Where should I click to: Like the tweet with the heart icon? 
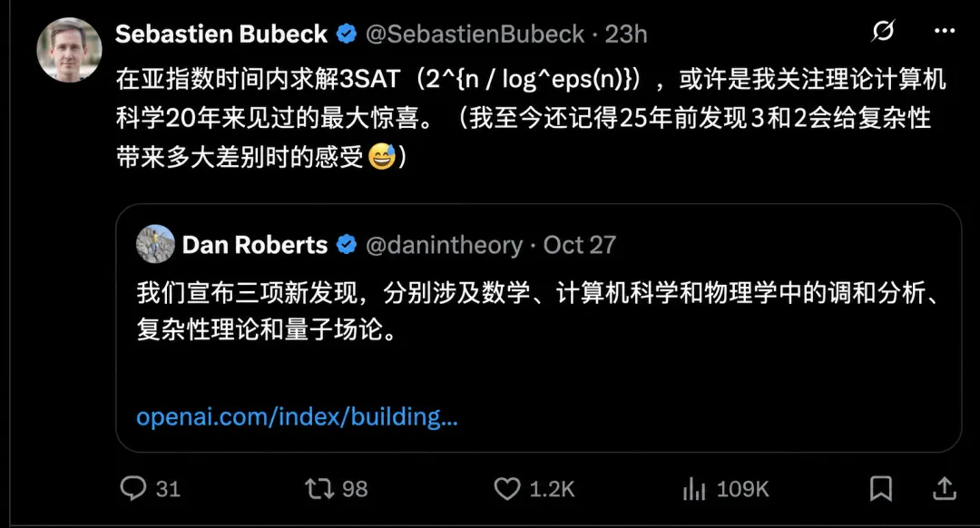[507, 488]
